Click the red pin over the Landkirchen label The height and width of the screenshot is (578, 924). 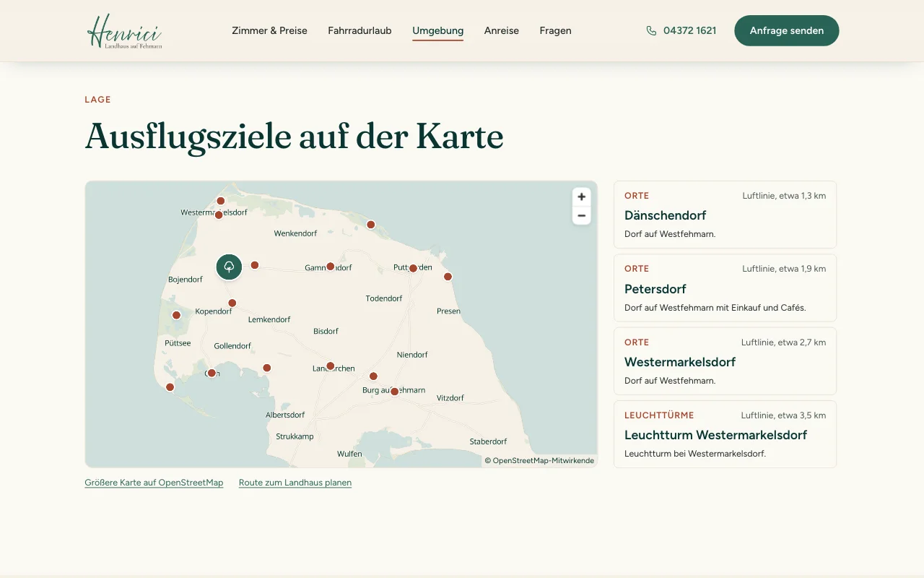pyautogui.click(x=330, y=366)
